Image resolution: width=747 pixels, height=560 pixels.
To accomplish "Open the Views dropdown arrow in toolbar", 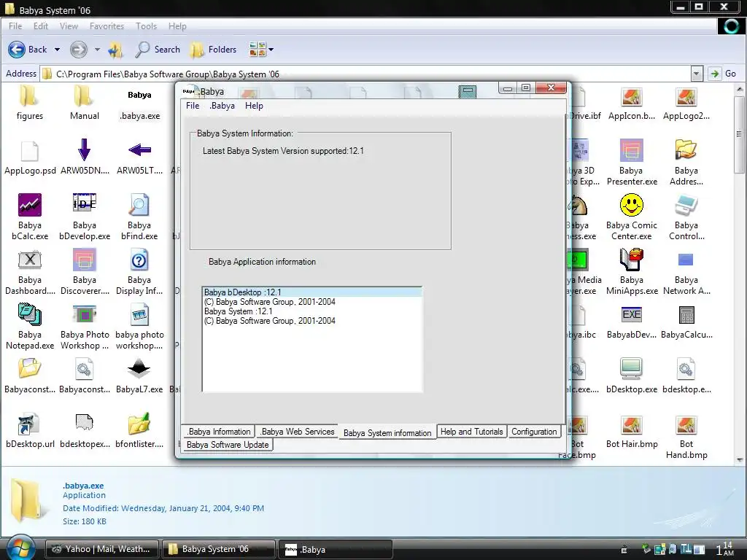I will click(271, 50).
